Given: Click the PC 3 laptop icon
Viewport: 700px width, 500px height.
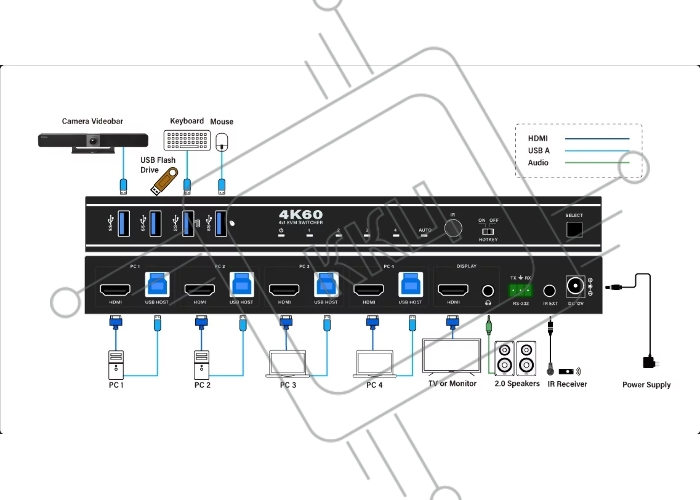Looking at the screenshot, I should pyautogui.click(x=288, y=364).
